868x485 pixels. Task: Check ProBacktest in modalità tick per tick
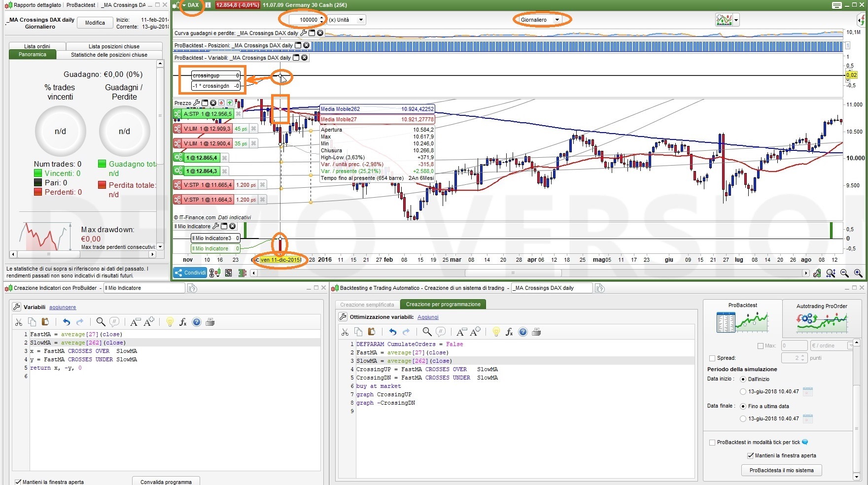[x=712, y=443]
